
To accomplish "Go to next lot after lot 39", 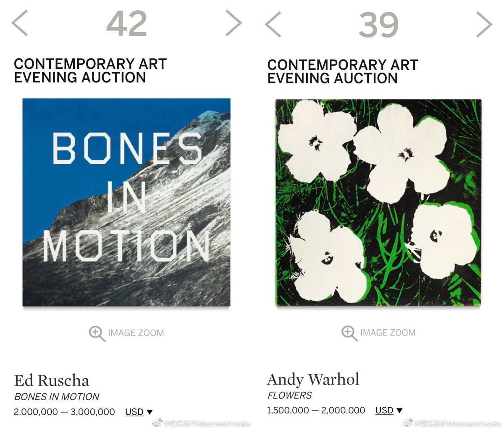I will coord(484,24).
